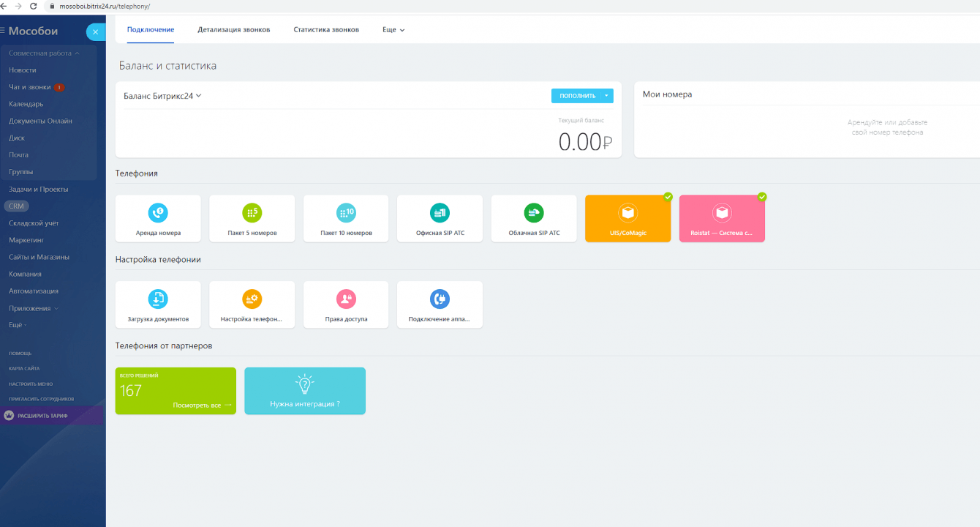Go to Почта

[x=19, y=155]
